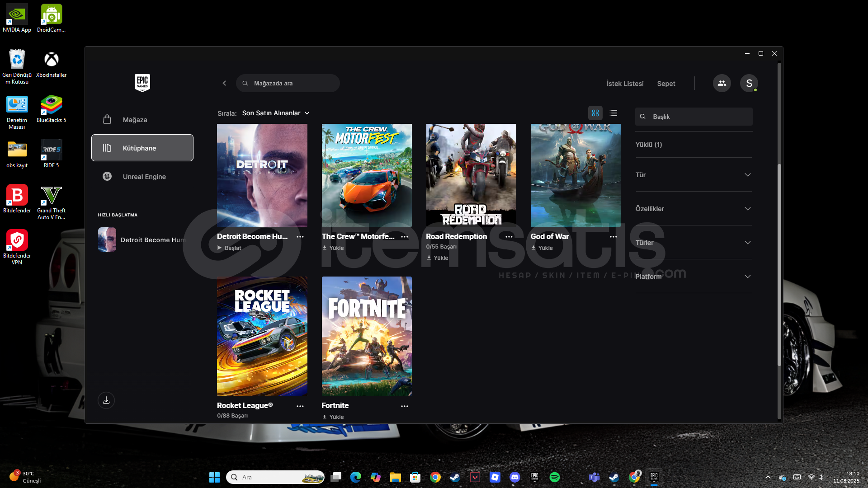868x488 pixels.
Task: Click the Epic Games logo in sidebar
Action: [142, 83]
